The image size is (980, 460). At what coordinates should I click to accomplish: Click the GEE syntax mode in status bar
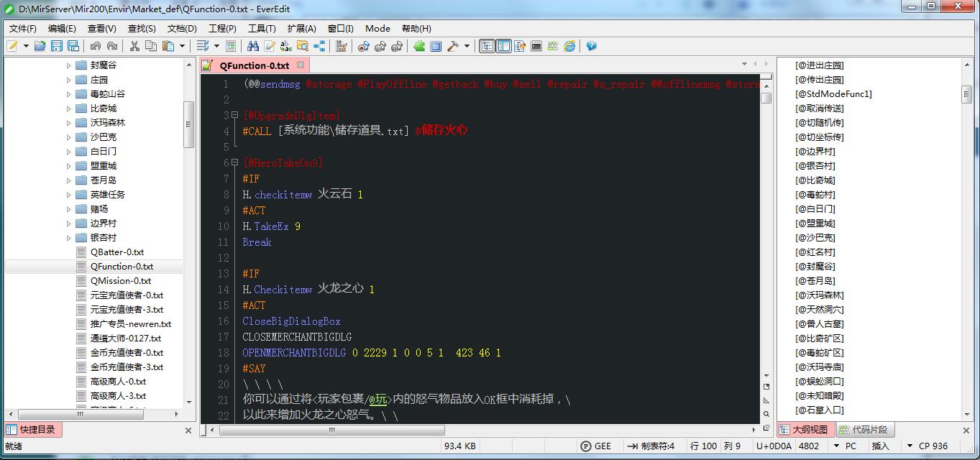pos(595,446)
